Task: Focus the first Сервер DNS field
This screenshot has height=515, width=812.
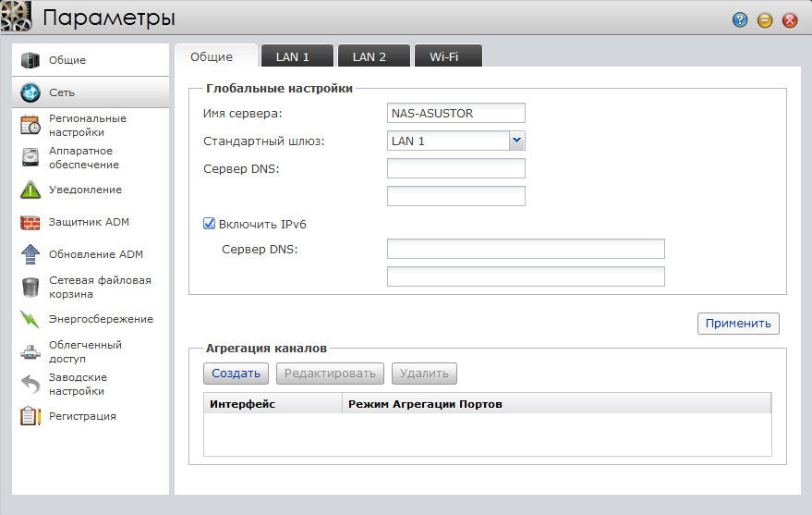Action: pyautogui.click(x=455, y=168)
